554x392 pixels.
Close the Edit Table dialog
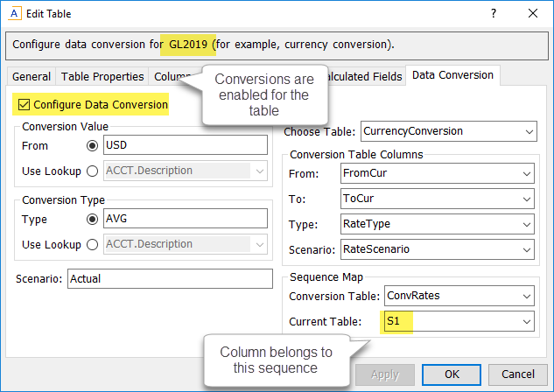(534, 14)
